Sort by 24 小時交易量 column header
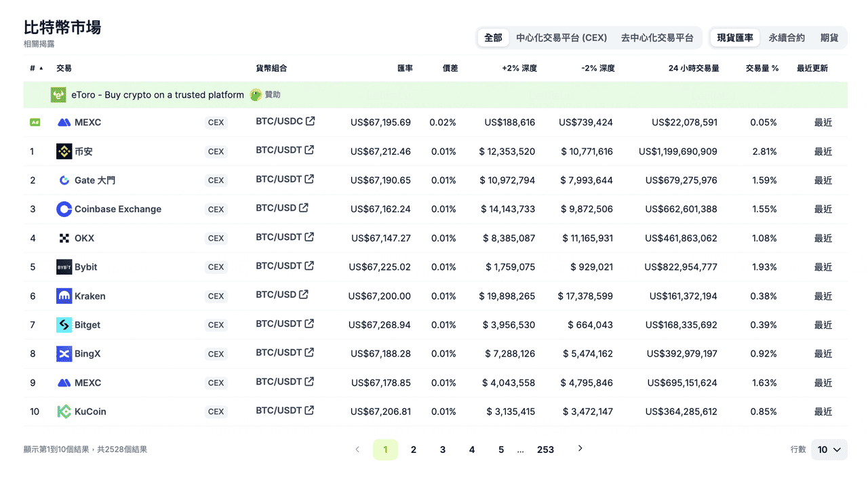 click(693, 68)
